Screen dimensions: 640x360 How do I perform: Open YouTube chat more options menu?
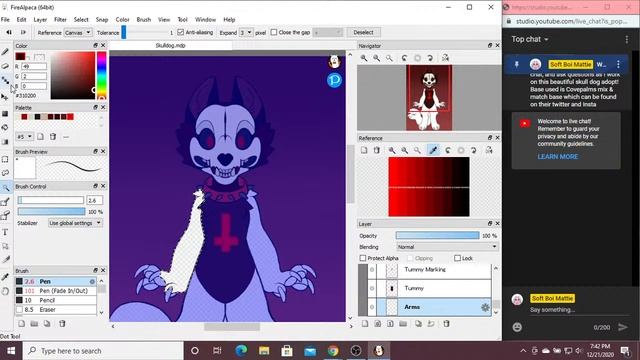(x=627, y=39)
